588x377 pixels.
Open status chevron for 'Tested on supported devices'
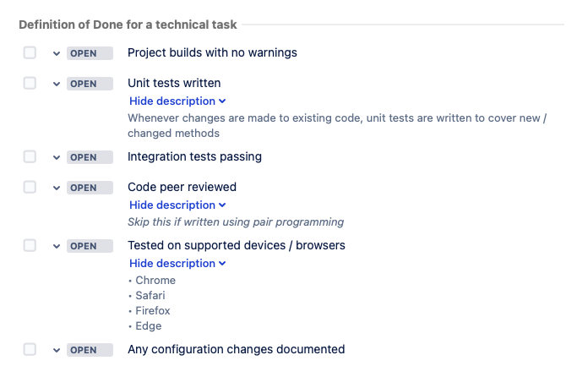(57, 246)
